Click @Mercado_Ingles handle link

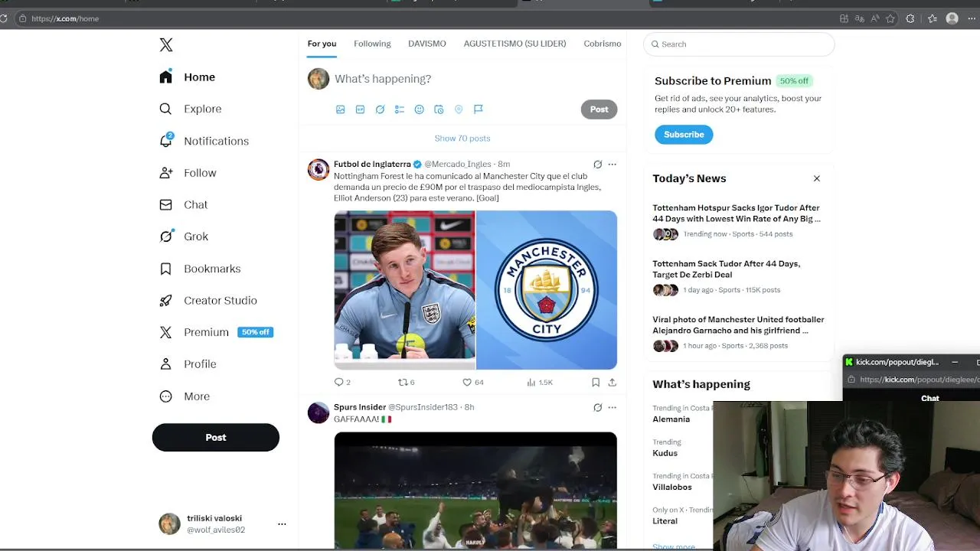458,164
